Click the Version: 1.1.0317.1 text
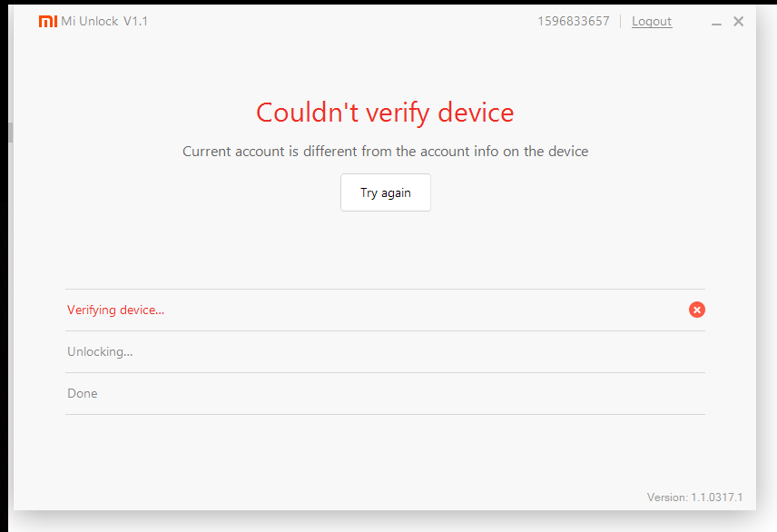This screenshot has height=532, width=777. (694, 498)
